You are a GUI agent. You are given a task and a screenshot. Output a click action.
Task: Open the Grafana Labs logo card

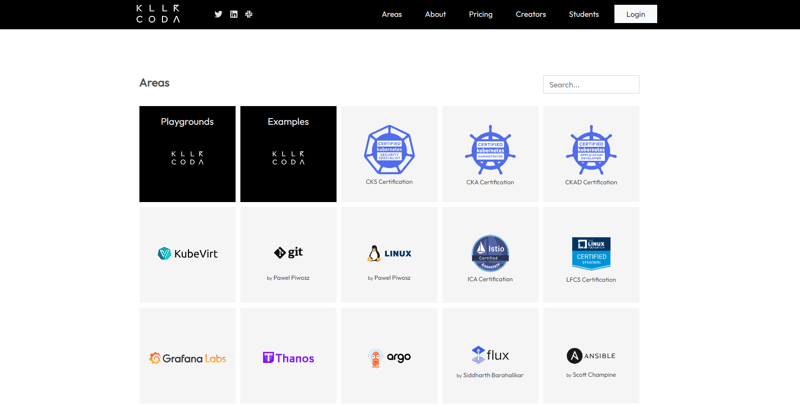[187, 355]
